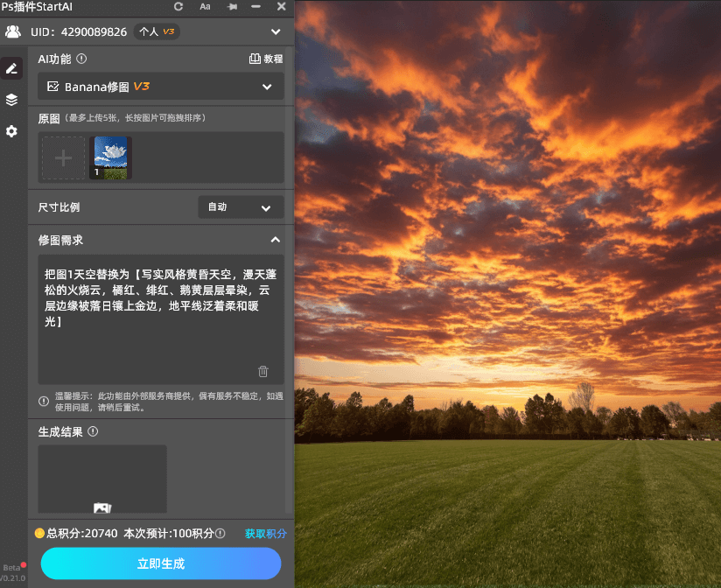Click the users icon next to UID
Screen dimensions: 721x588
click(12, 31)
